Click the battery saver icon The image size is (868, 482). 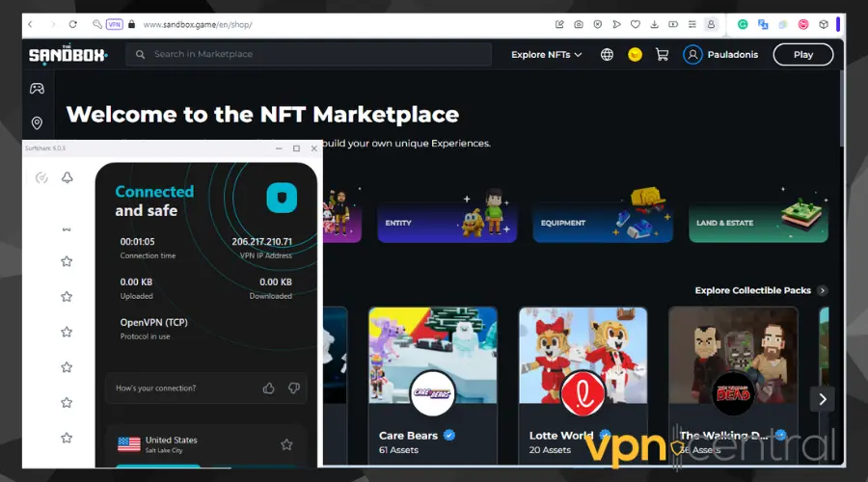(673, 24)
